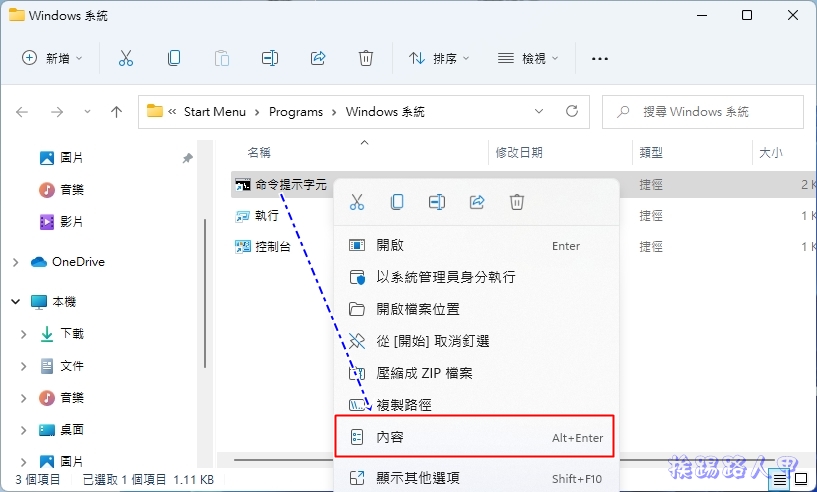Expand the 音樂 node under 本機
817x492 pixels.
23,398
